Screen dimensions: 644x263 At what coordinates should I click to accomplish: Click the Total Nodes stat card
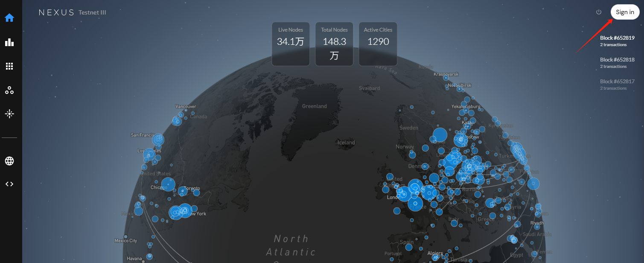334,44
